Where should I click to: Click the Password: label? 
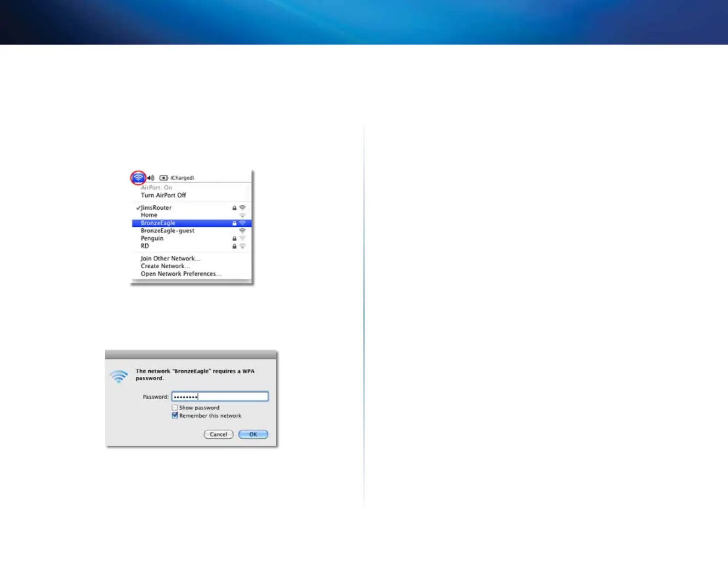coord(155,397)
